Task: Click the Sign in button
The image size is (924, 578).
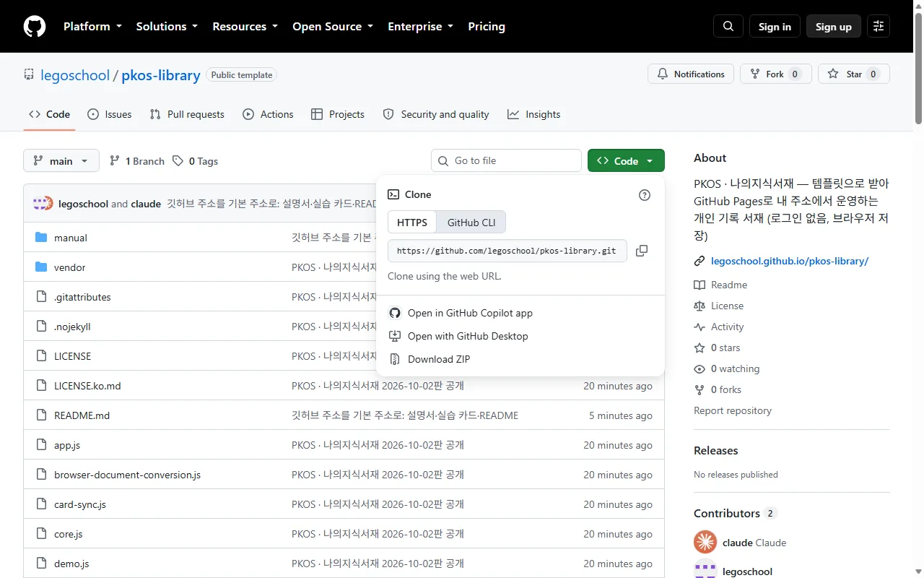Action: [775, 27]
